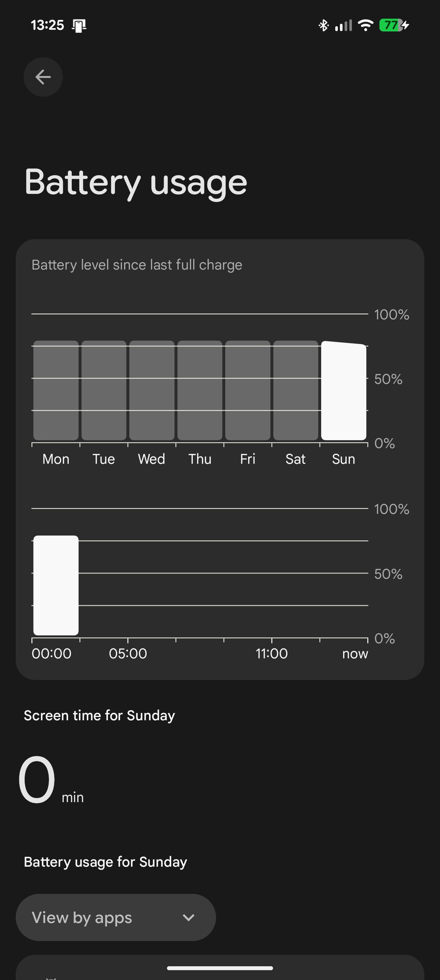The width and height of the screenshot is (440, 980).
Task: Select the Tue battery bar
Action: (104, 390)
